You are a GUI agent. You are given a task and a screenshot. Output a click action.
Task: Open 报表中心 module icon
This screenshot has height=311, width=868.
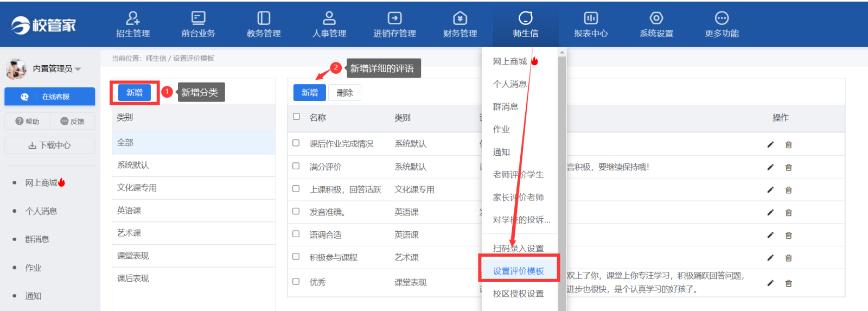(x=591, y=18)
